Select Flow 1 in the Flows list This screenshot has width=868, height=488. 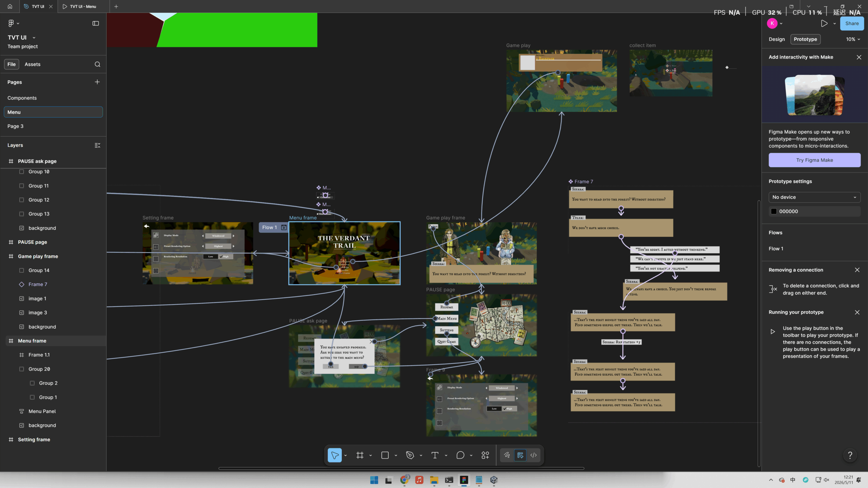[x=776, y=249]
